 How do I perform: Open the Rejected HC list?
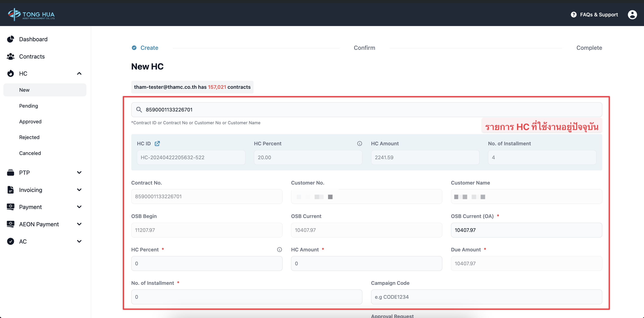pos(29,137)
